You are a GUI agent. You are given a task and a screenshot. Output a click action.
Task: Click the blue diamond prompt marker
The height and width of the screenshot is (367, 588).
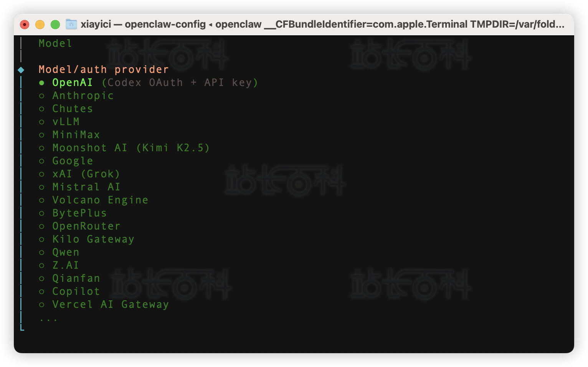click(x=21, y=70)
